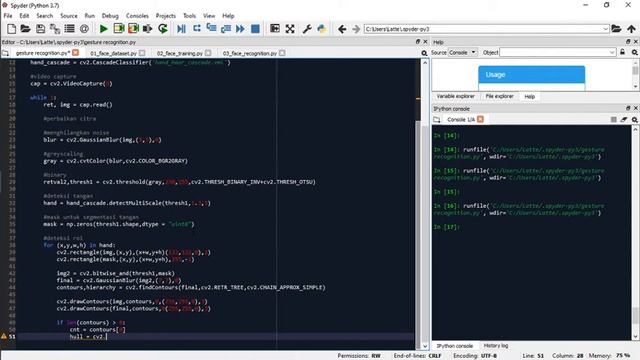640x360 pixels.
Task: Open the Consoles menu
Action: [x=137, y=16]
